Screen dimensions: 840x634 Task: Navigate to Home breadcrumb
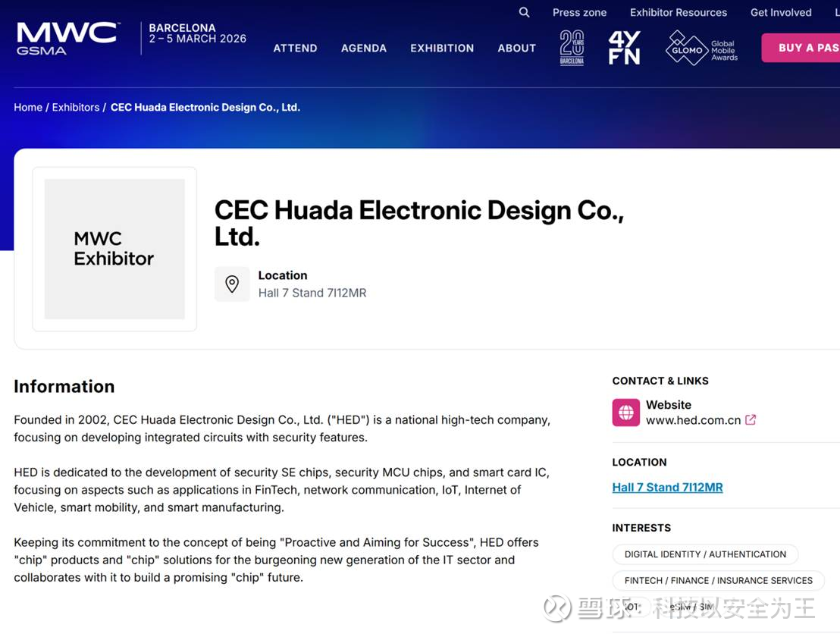(x=28, y=108)
